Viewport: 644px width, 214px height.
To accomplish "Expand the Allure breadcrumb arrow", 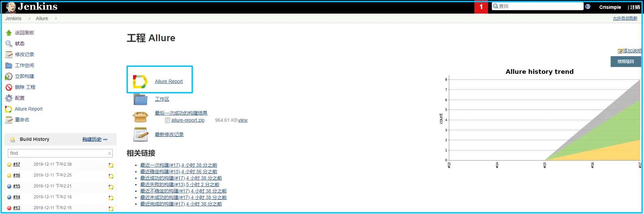I will (x=56, y=18).
